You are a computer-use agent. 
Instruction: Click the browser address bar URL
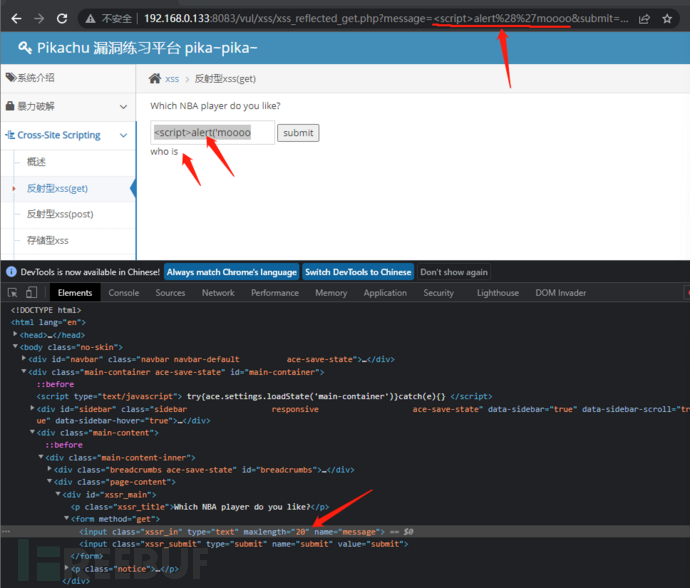coord(386,18)
